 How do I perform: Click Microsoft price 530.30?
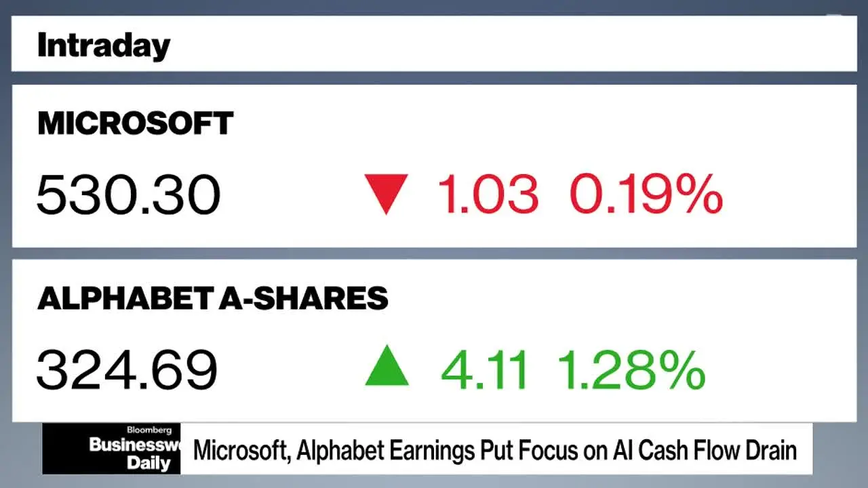pos(129,195)
